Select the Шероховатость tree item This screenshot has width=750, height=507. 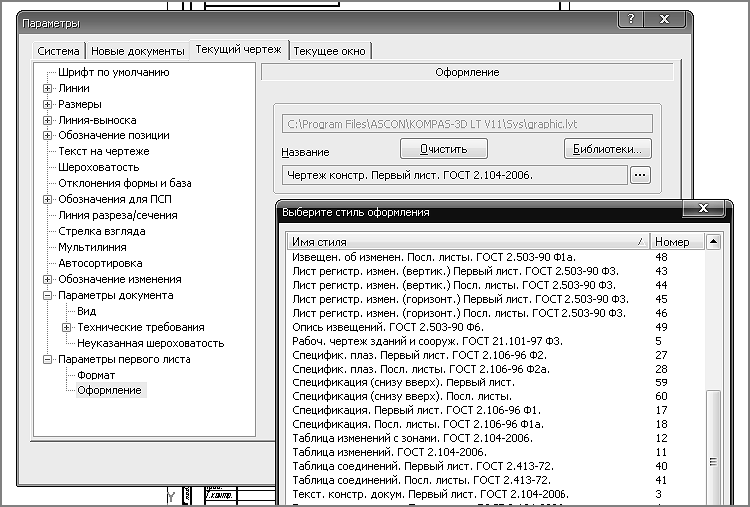(x=99, y=167)
